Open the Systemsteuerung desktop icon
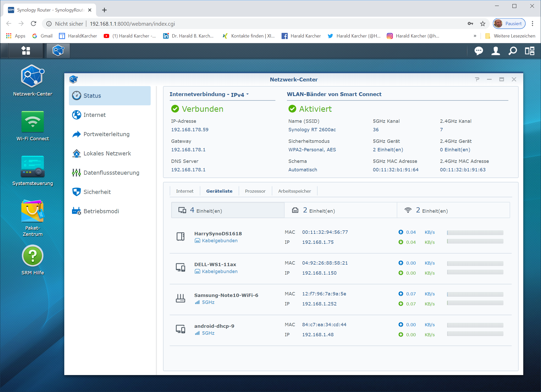Viewport: 541px width, 392px height. click(x=33, y=167)
